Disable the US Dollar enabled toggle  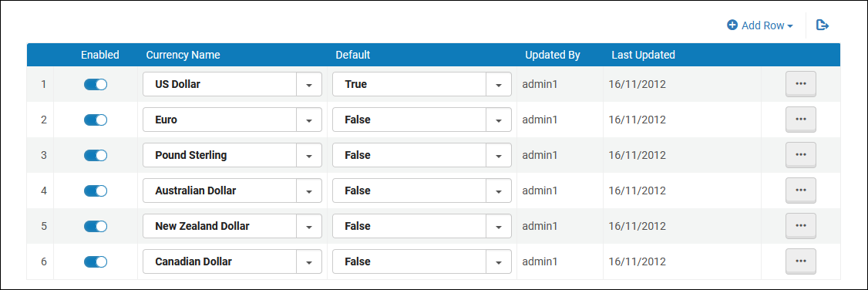point(96,84)
